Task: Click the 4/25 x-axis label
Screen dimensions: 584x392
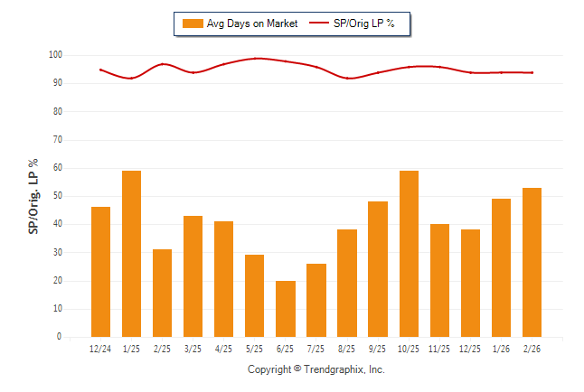Action: pyautogui.click(x=223, y=349)
